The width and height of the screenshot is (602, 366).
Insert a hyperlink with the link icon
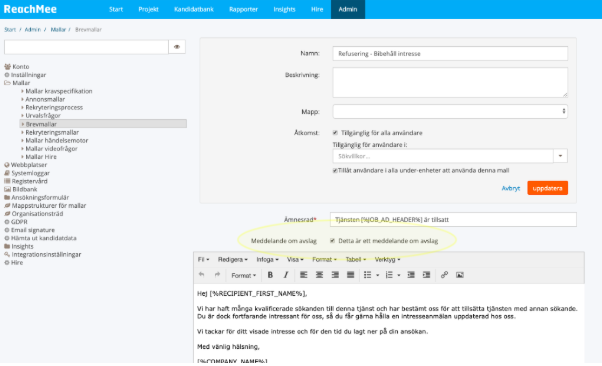pyautogui.click(x=444, y=275)
